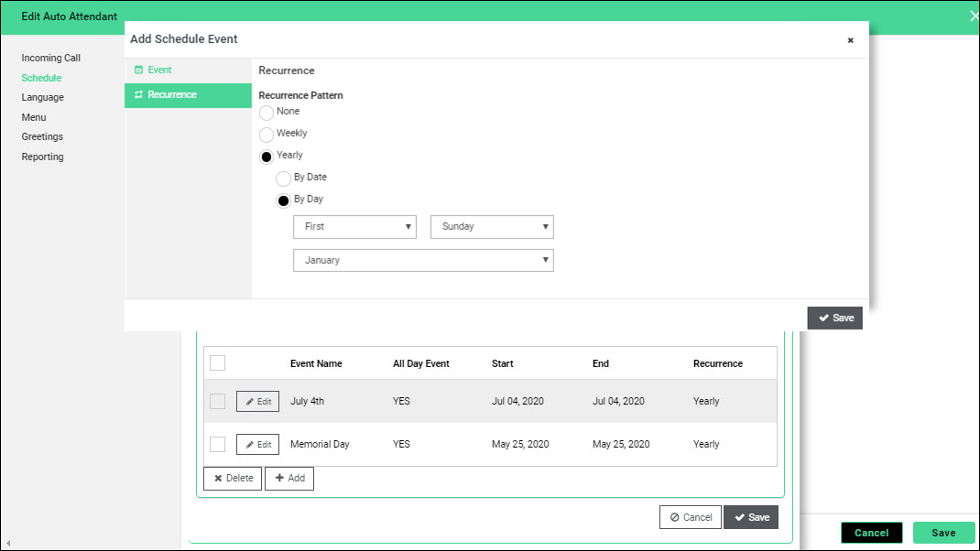Open the Event tab in the dialog

159,70
